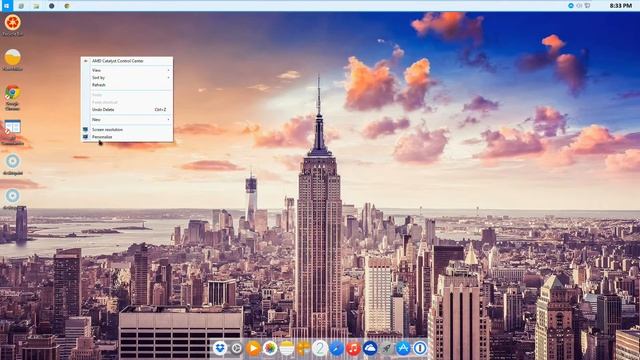The width and height of the screenshot is (640, 360).
Task: Open the Start button in the top bar
Action: coord(6,6)
